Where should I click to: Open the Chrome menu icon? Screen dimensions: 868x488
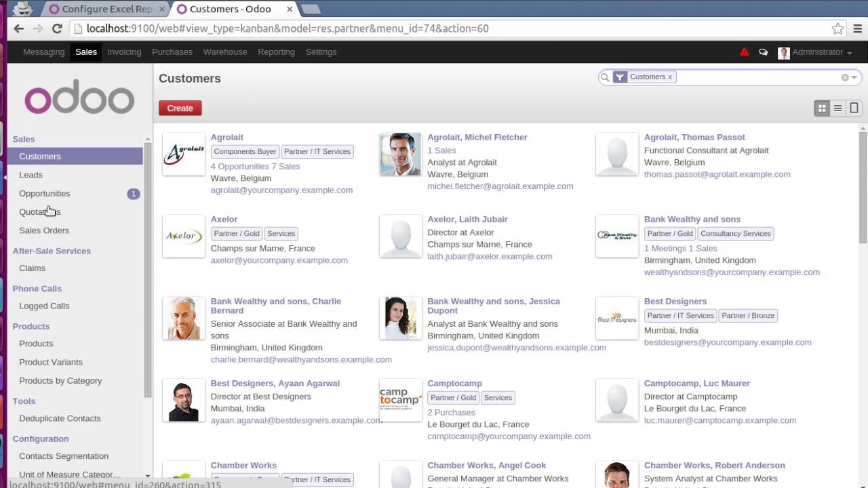point(858,28)
